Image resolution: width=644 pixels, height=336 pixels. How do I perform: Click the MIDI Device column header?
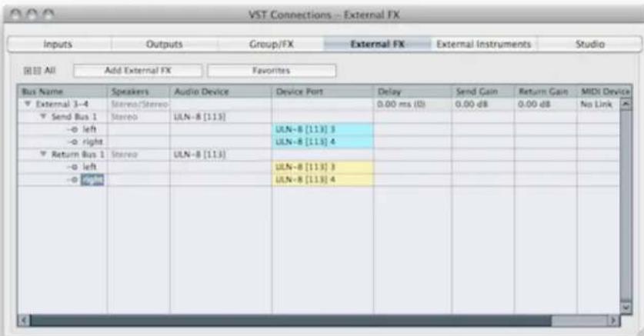click(605, 91)
